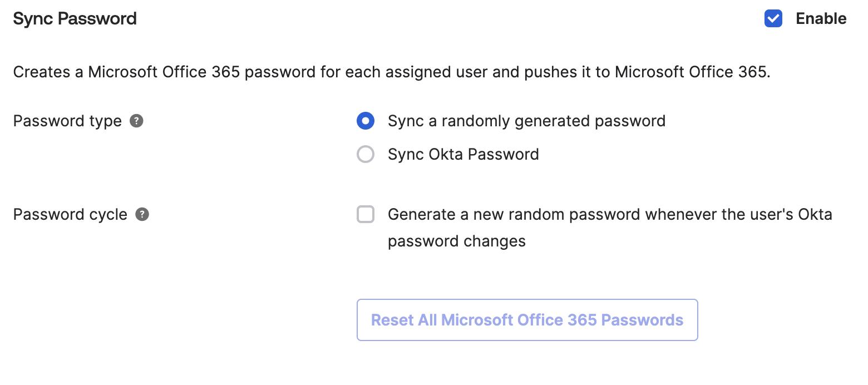Click the Sync Password heading
Screen dimensions: 868x385
pyautogui.click(x=75, y=18)
